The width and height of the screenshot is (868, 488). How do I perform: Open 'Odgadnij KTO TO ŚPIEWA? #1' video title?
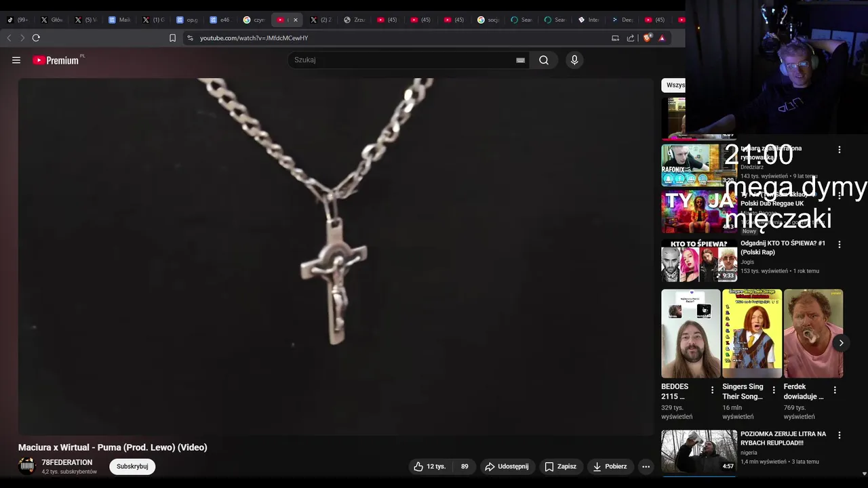[x=783, y=247]
